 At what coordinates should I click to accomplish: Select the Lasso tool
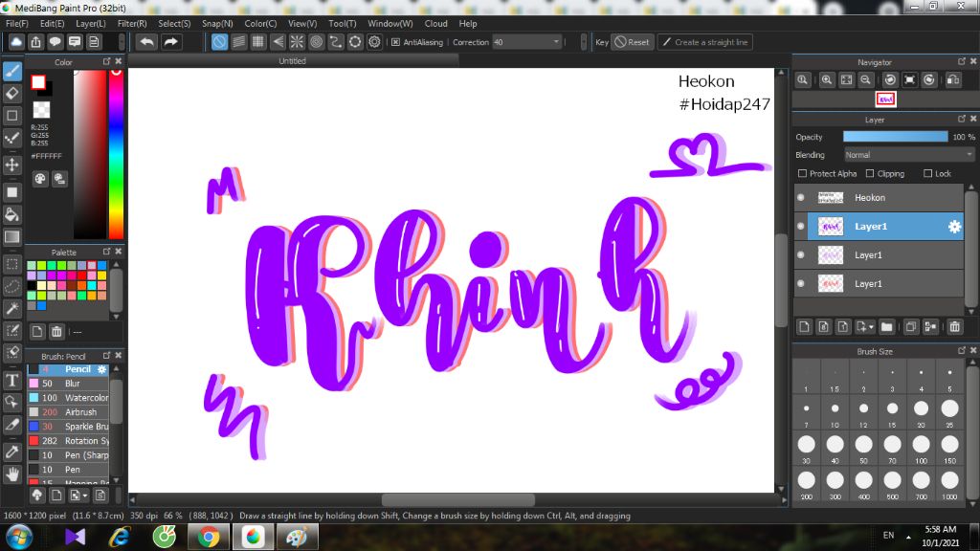tap(11, 286)
